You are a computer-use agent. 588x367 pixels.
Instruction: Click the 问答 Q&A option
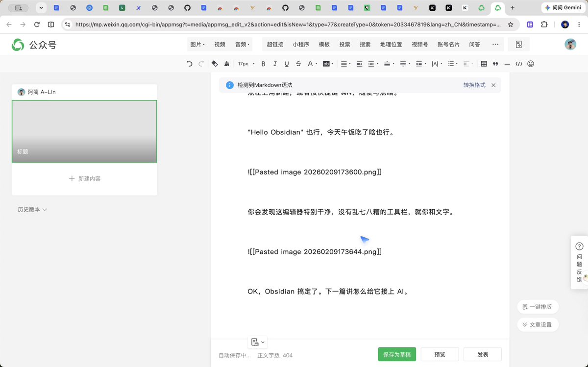coord(474,44)
